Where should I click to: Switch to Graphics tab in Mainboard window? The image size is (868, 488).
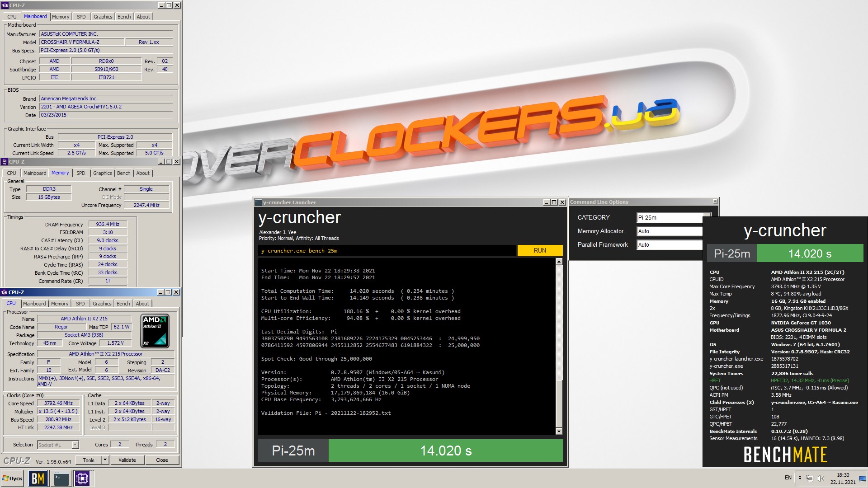tap(103, 17)
